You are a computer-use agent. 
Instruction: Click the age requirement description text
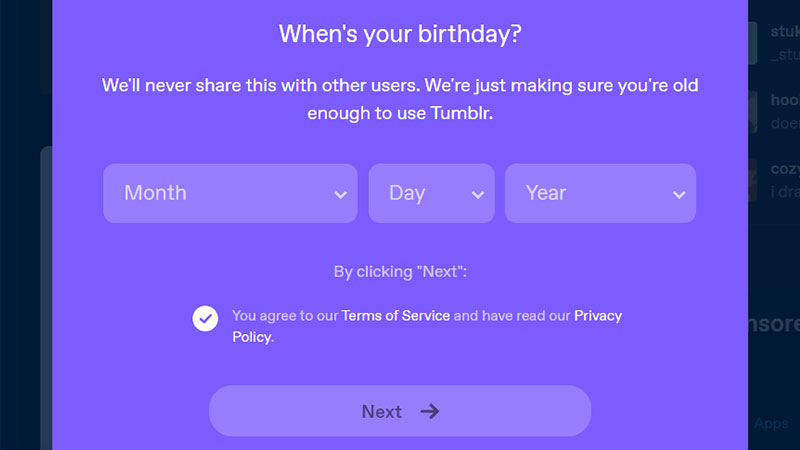pos(400,99)
